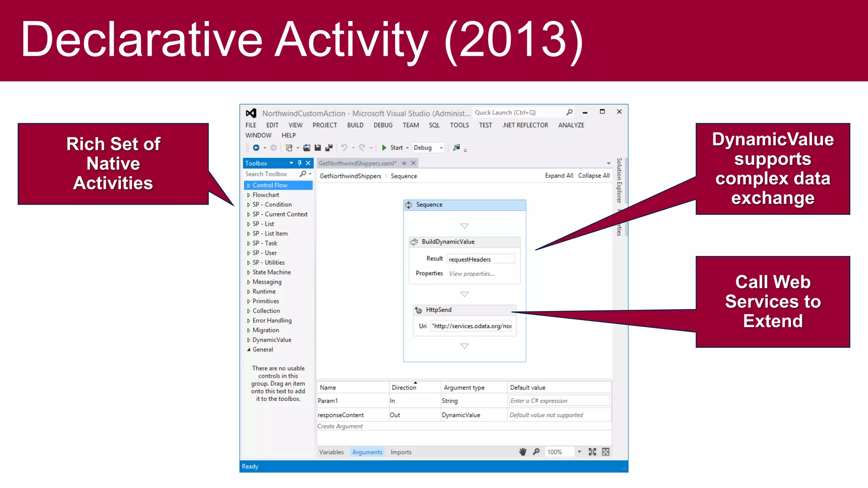868x488 pixels.
Task: Click the designer Zoom magnifier icon
Action: tap(536, 452)
